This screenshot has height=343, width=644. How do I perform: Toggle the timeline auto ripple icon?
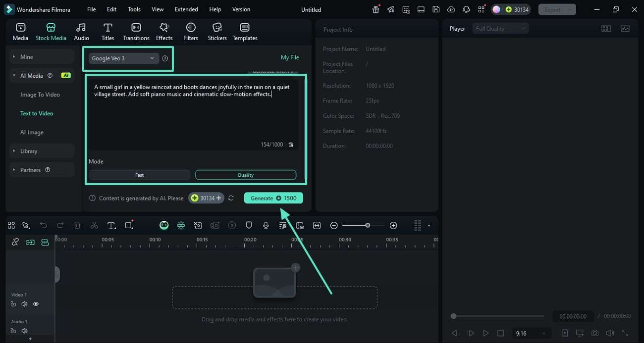point(45,242)
